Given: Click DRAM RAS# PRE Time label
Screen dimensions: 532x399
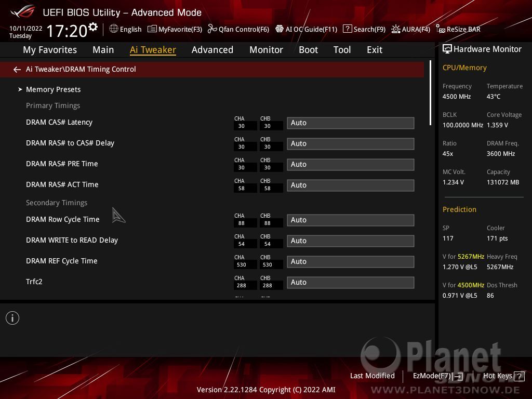Looking at the screenshot, I should click(x=62, y=164).
